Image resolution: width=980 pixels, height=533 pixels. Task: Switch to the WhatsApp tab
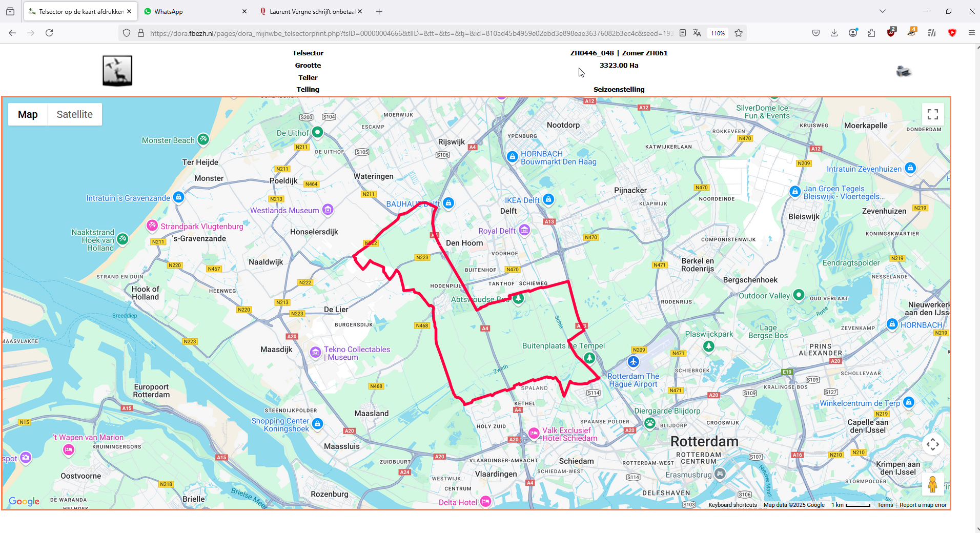coord(195,11)
